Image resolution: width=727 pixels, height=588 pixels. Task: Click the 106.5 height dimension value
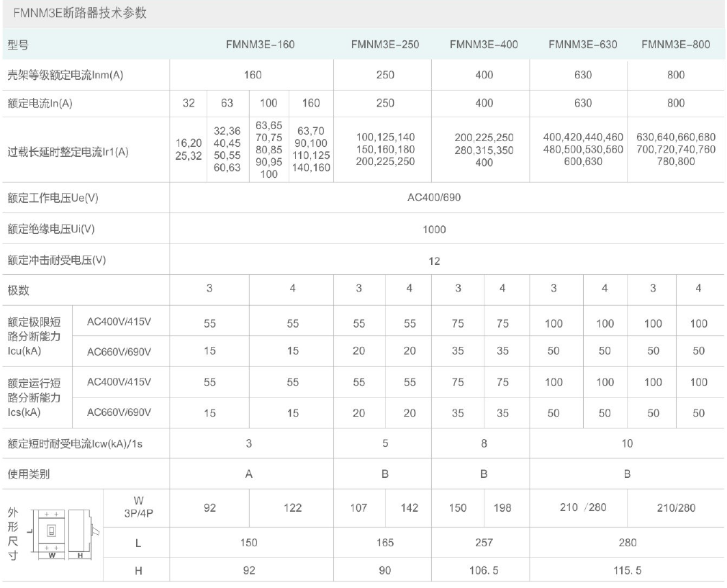484,571
